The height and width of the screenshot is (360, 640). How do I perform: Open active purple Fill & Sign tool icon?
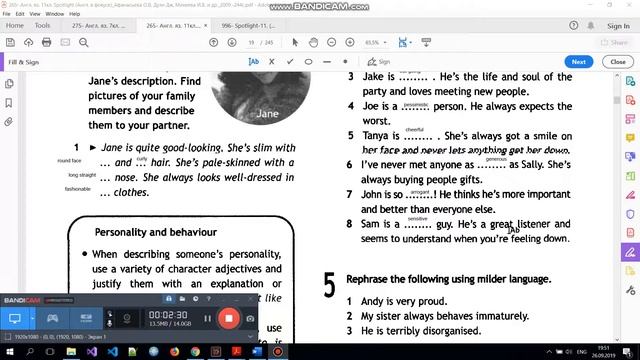[x=630, y=253]
